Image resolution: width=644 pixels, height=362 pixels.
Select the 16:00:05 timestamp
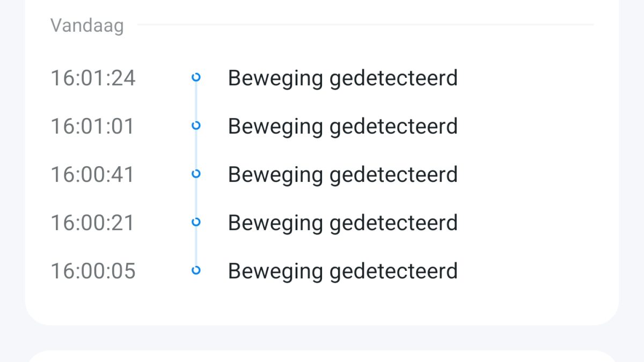pyautogui.click(x=93, y=271)
